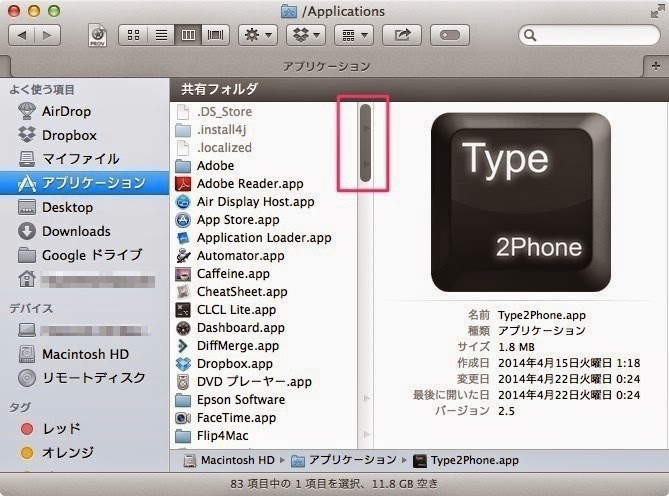This screenshot has height=496, width=669.
Task: Click the Type2Phone preview icon
Action: 521,202
